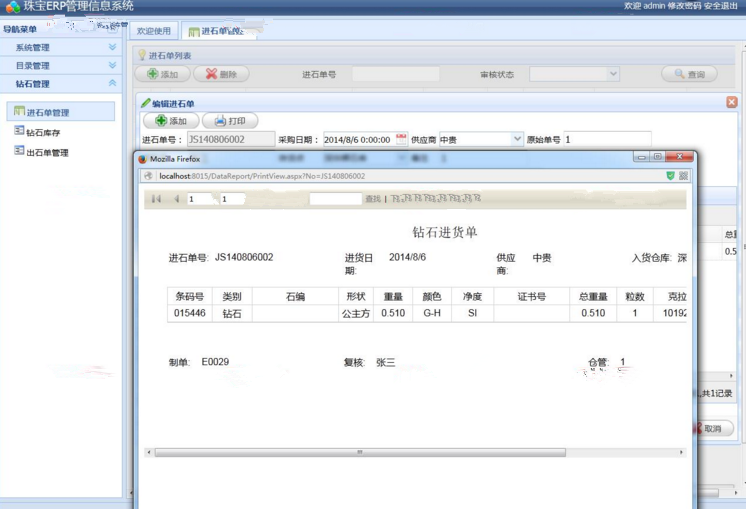Viewport: 746px width, 509px height.
Task: Click the QR code icon in address bar
Action: [x=684, y=175]
